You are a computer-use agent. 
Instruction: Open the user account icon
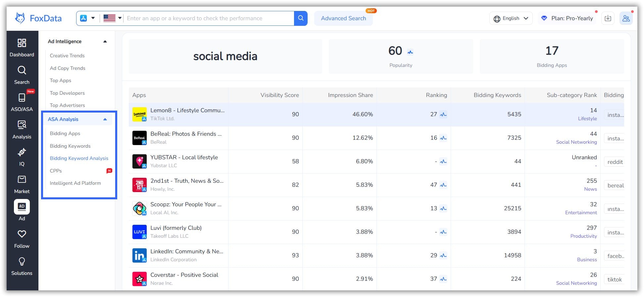click(626, 18)
